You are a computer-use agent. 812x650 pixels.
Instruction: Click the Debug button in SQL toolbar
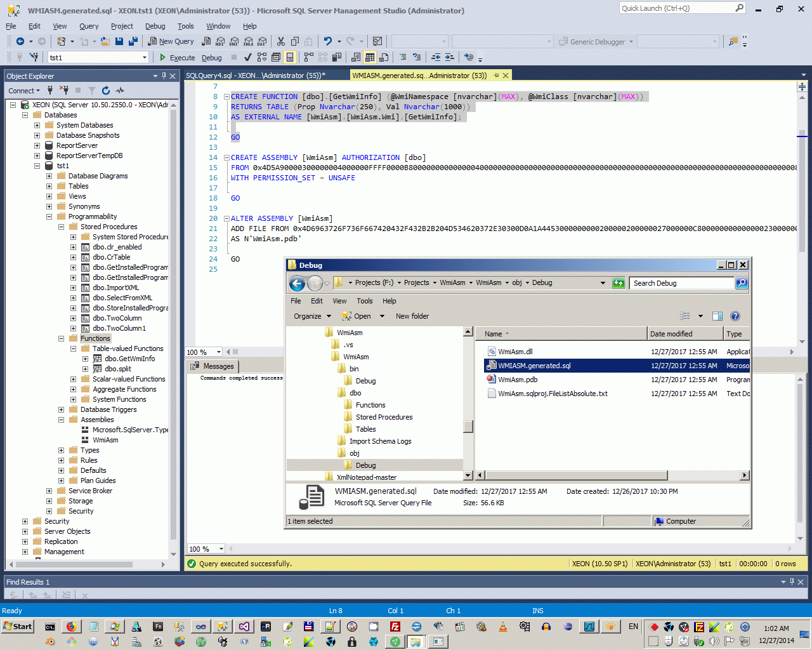212,57
